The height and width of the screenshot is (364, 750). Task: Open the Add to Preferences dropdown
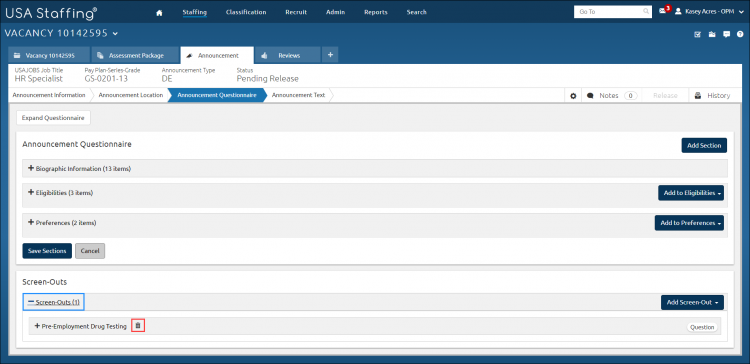tap(689, 223)
